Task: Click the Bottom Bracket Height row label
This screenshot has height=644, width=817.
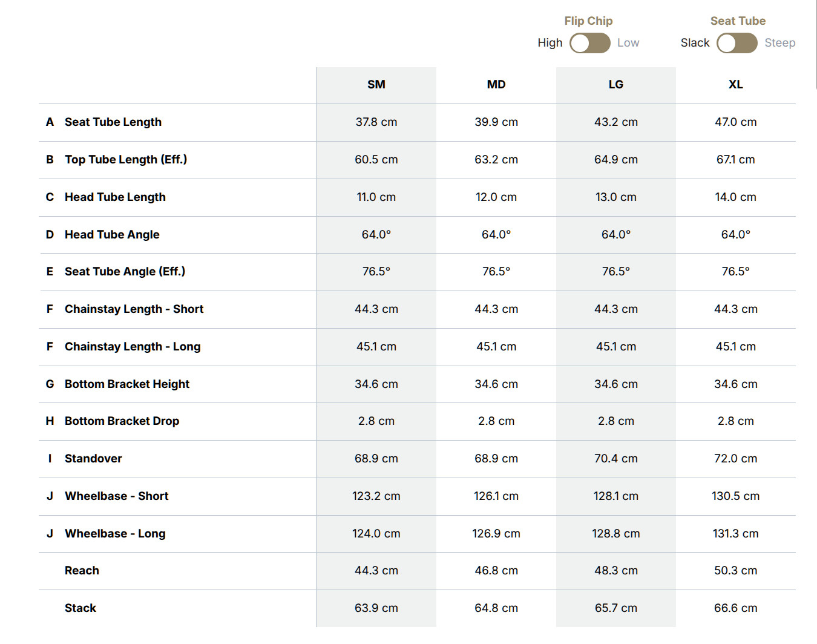Action: point(127,384)
